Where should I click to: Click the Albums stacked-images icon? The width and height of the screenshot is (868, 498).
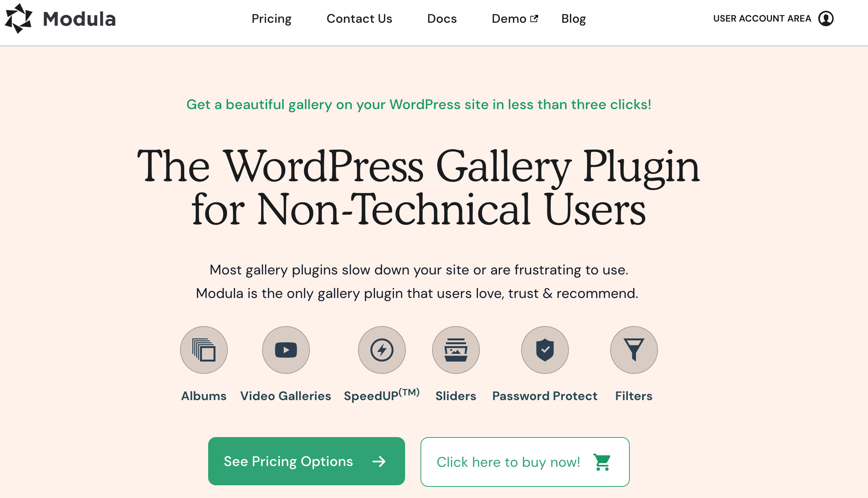tap(204, 350)
